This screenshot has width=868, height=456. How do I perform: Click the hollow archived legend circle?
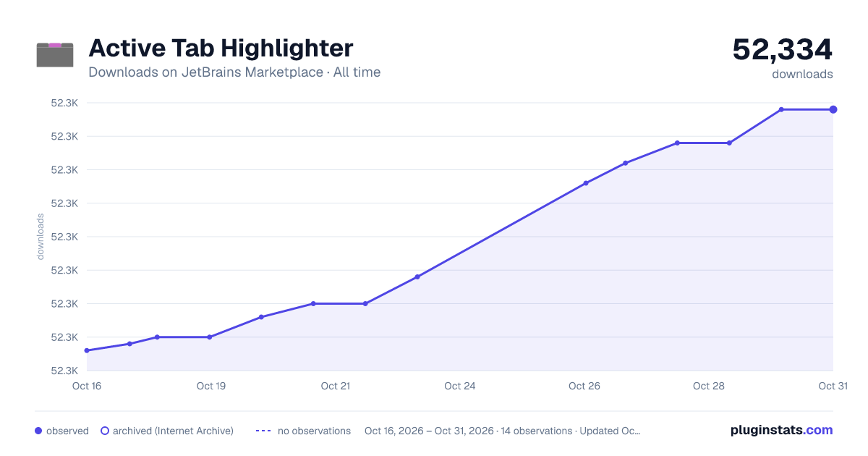click(105, 431)
